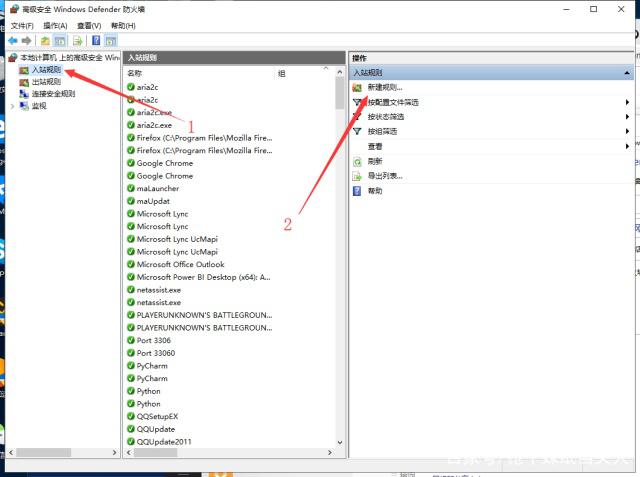Open the 文件(F) menu
640x477 pixels.
point(21,25)
